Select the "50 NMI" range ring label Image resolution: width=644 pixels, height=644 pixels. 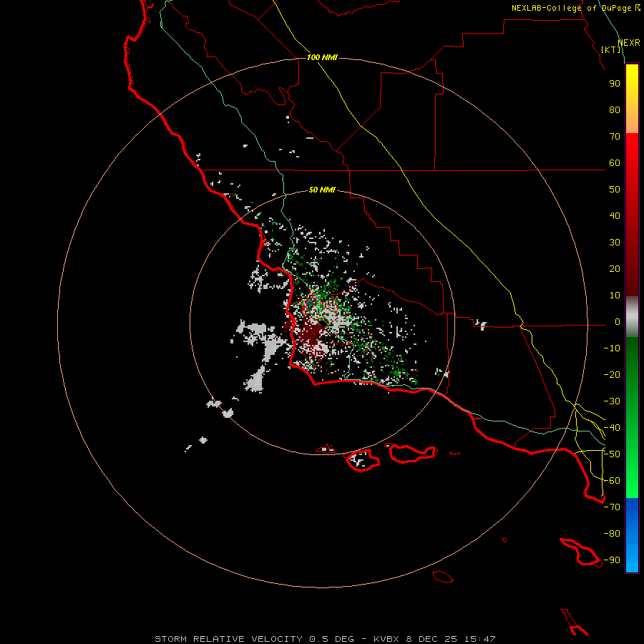[x=322, y=190]
